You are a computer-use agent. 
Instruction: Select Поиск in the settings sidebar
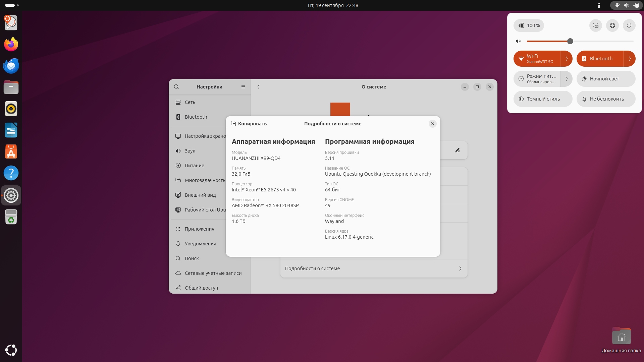tap(198, 258)
